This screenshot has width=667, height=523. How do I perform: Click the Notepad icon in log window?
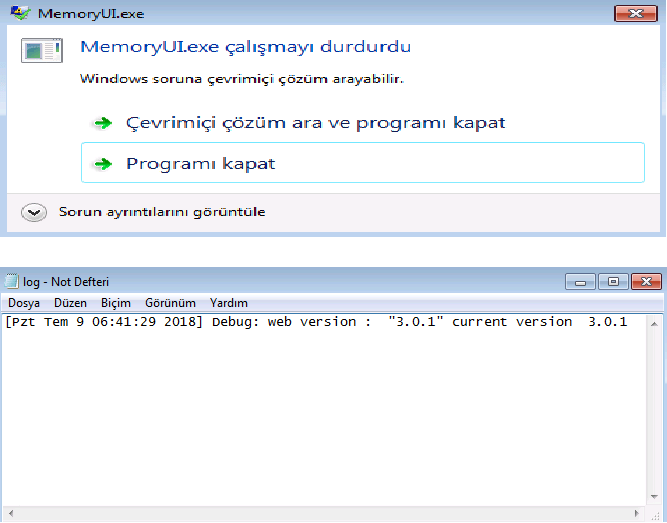11,281
